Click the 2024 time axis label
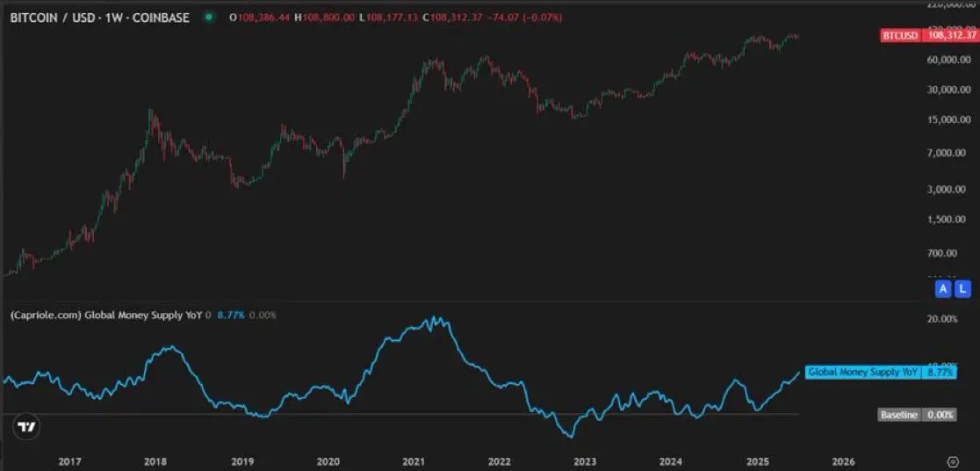 click(671, 461)
